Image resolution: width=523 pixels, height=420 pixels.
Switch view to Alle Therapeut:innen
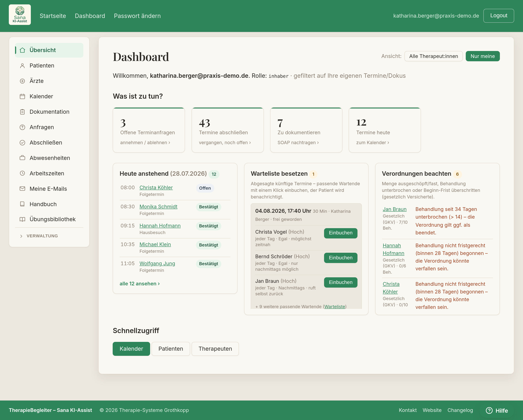[433, 56]
